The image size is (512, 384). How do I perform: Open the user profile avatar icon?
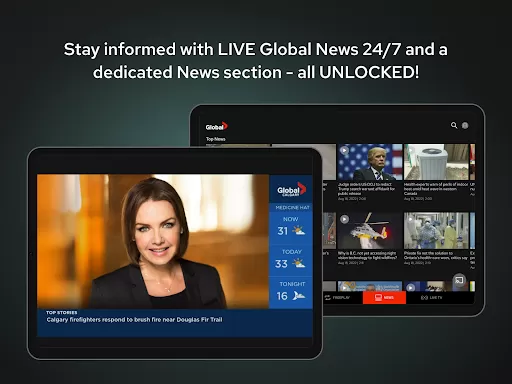(465, 125)
